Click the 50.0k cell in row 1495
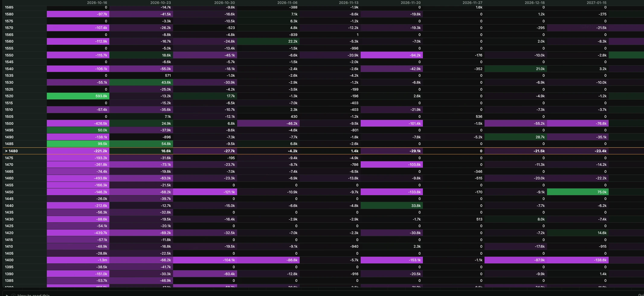 pyautogui.click(x=78, y=130)
